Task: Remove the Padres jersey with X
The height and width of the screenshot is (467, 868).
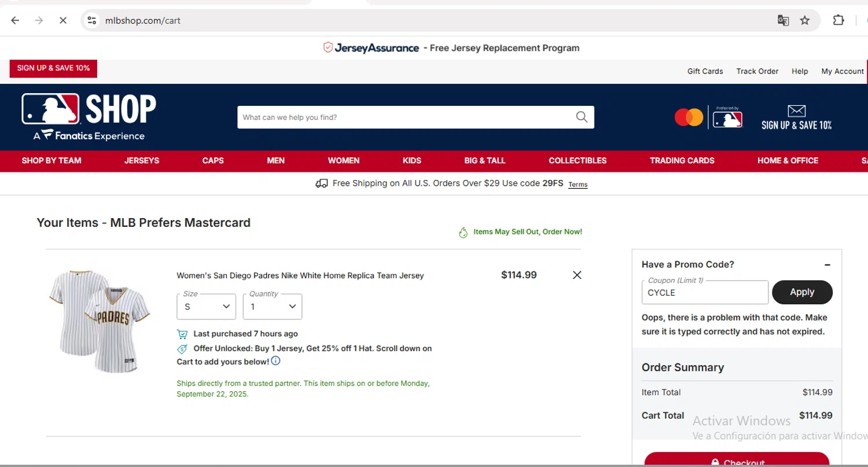Action: click(x=577, y=275)
